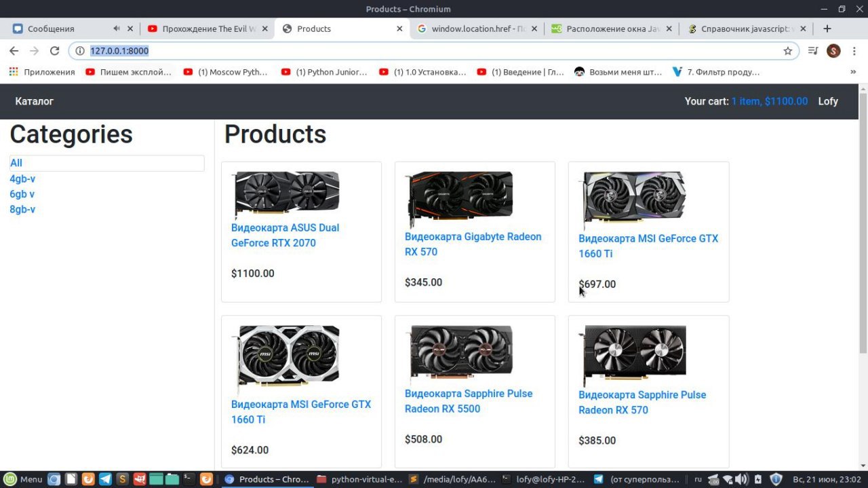
Task: Click the ASUS Dual RTX 2070 product image
Action: click(x=285, y=194)
